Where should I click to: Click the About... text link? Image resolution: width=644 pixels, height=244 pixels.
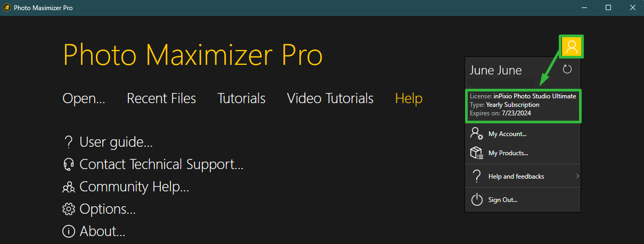point(102,232)
